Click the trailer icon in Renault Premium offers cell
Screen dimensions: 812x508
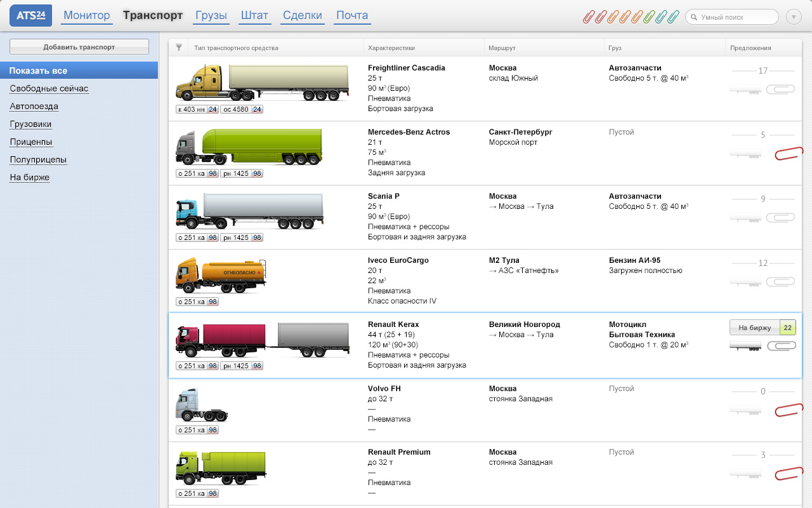coord(745,474)
